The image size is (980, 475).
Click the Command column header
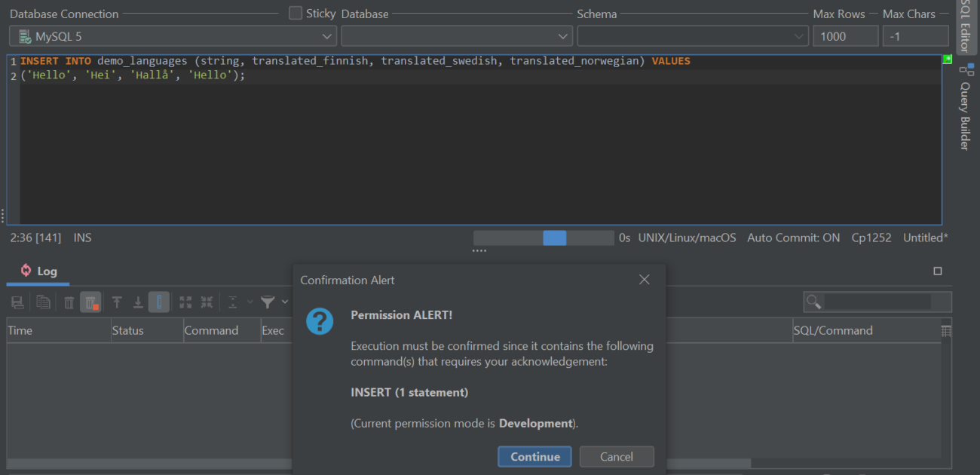(x=222, y=330)
